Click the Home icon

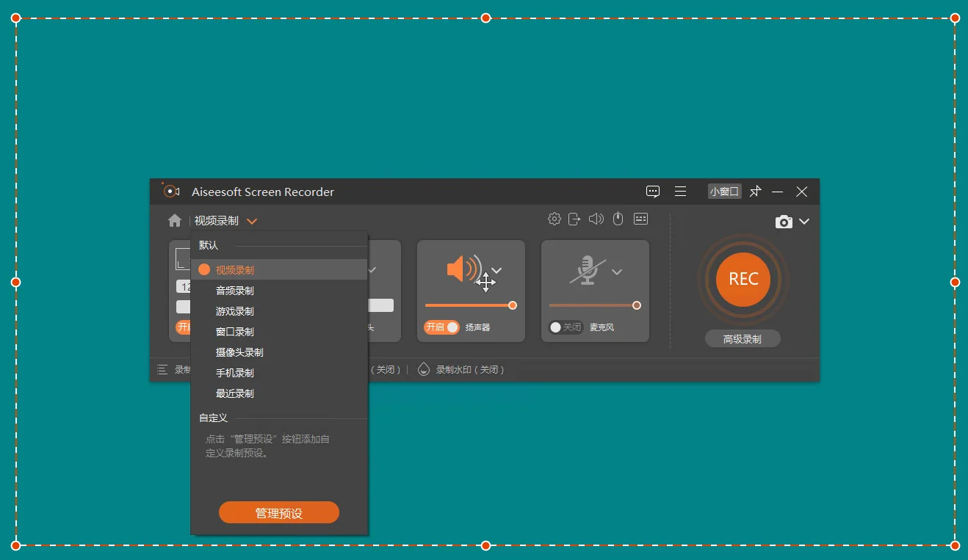point(175,219)
